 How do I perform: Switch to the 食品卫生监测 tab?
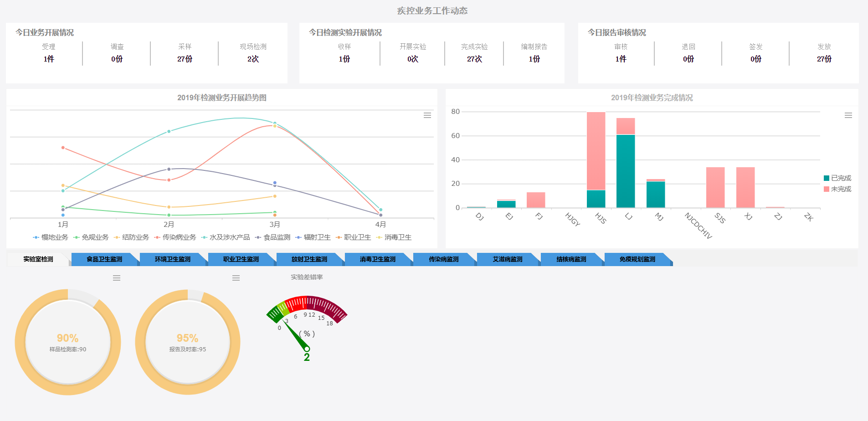point(104,259)
